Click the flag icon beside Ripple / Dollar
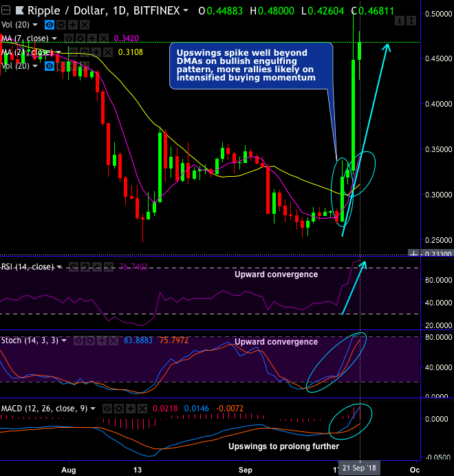The image size is (454, 476). point(20,11)
